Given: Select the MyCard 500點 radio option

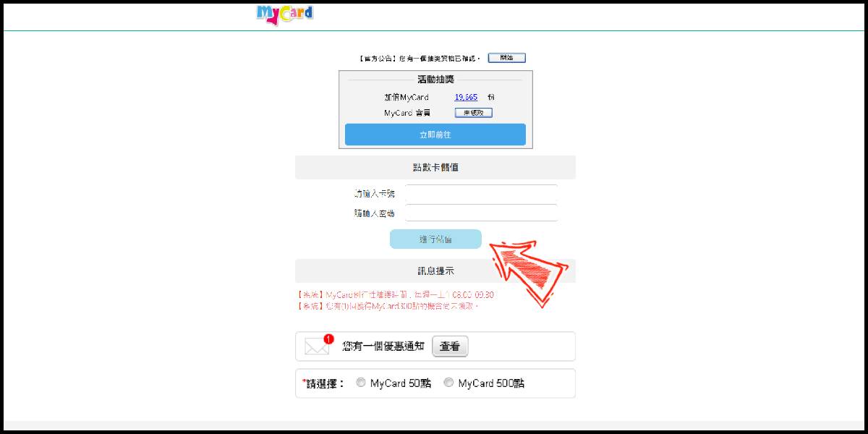Looking at the screenshot, I should [x=448, y=383].
